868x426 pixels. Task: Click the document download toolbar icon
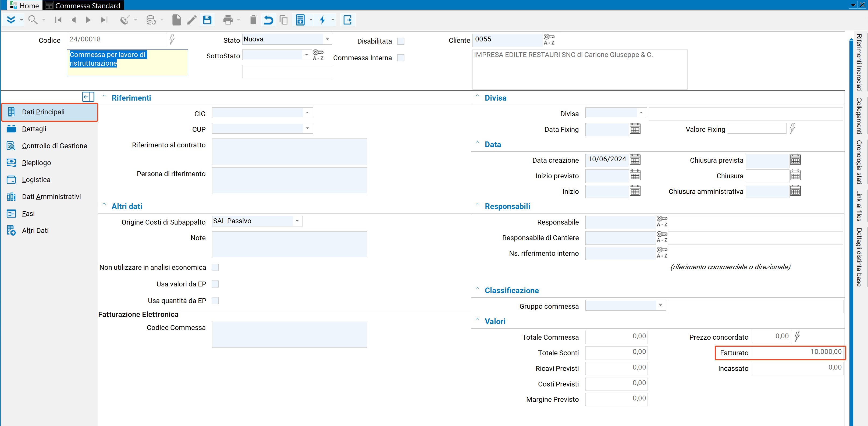point(300,20)
